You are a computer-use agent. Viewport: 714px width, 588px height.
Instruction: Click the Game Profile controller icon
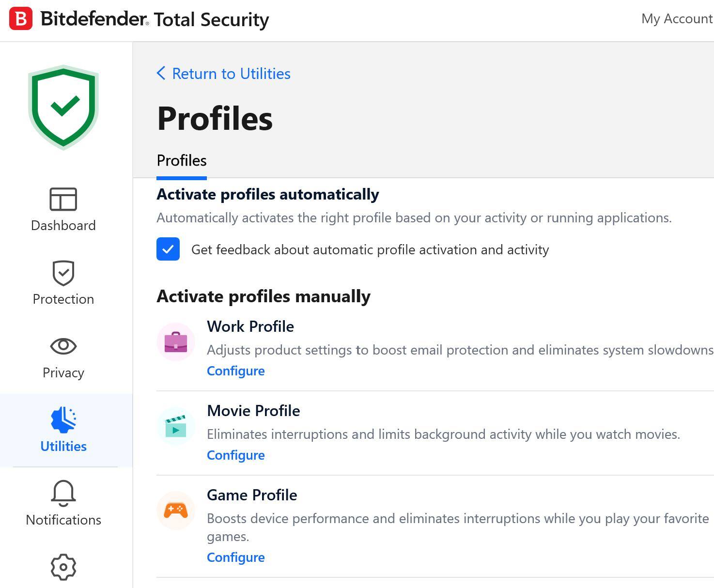(x=176, y=511)
